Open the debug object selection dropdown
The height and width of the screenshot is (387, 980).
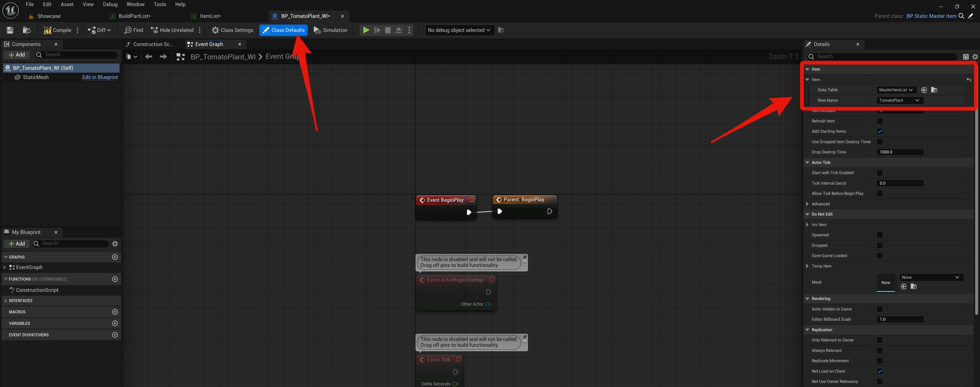(459, 30)
